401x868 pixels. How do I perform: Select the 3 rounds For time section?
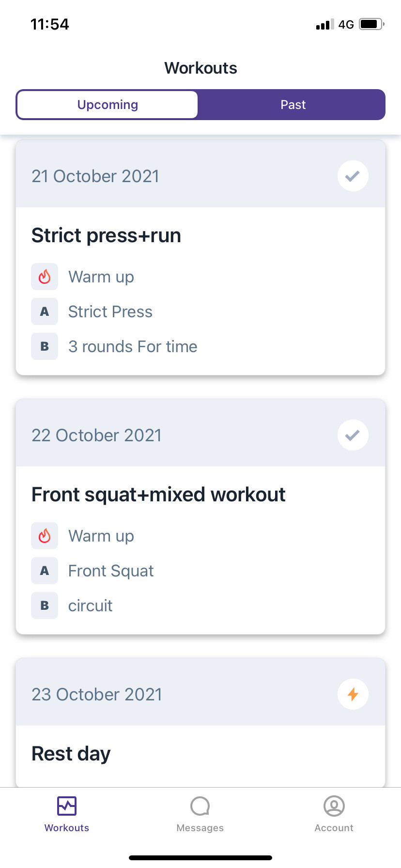[133, 346]
